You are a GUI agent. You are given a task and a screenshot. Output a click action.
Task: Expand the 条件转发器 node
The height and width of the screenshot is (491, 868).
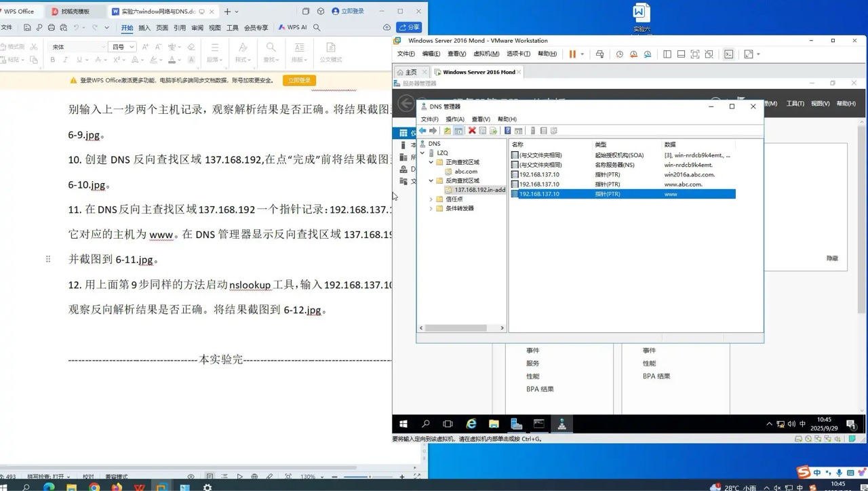[431, 208]
